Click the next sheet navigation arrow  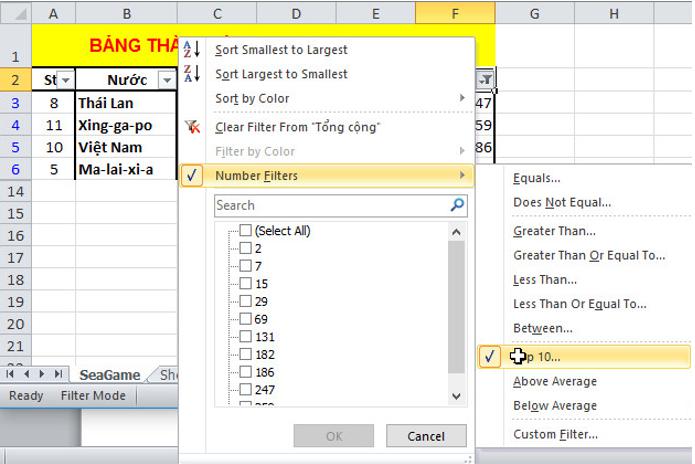(42, 374)
